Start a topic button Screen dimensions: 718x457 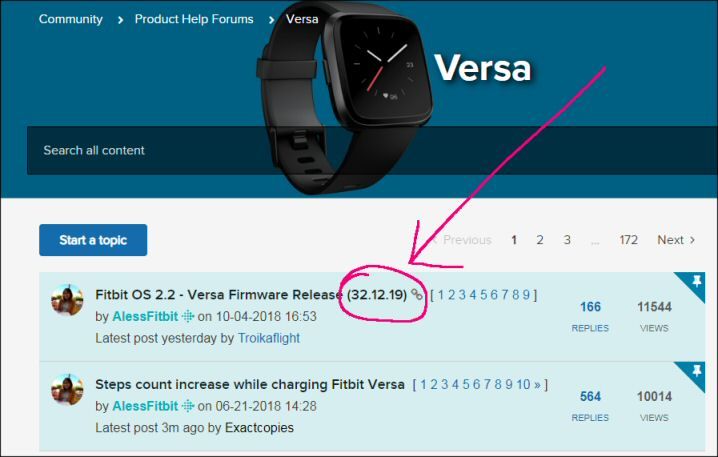pyautogui.click(x=93, y=240)
